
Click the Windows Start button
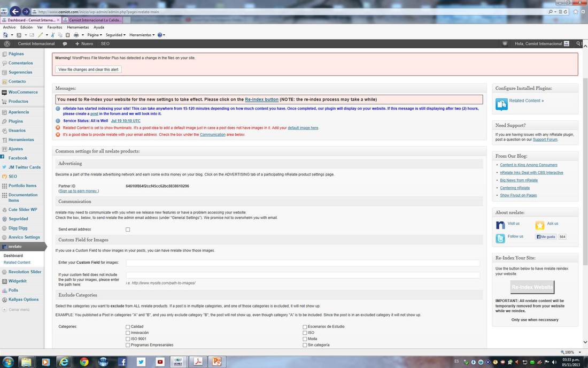(7, 362)
